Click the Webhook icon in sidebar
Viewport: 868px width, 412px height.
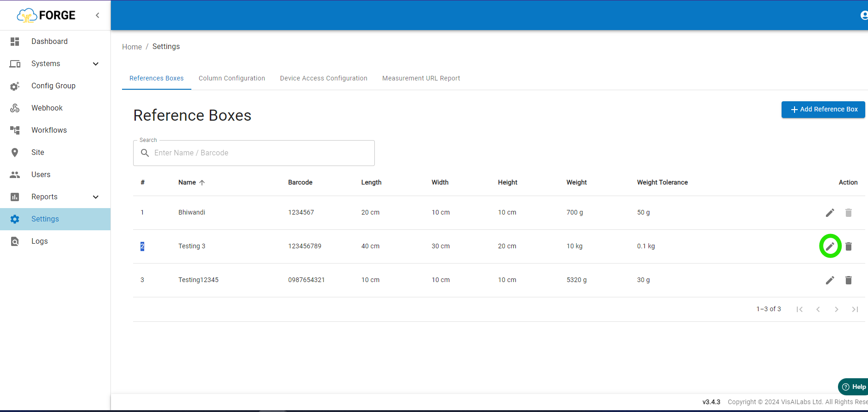click(15, 108)
